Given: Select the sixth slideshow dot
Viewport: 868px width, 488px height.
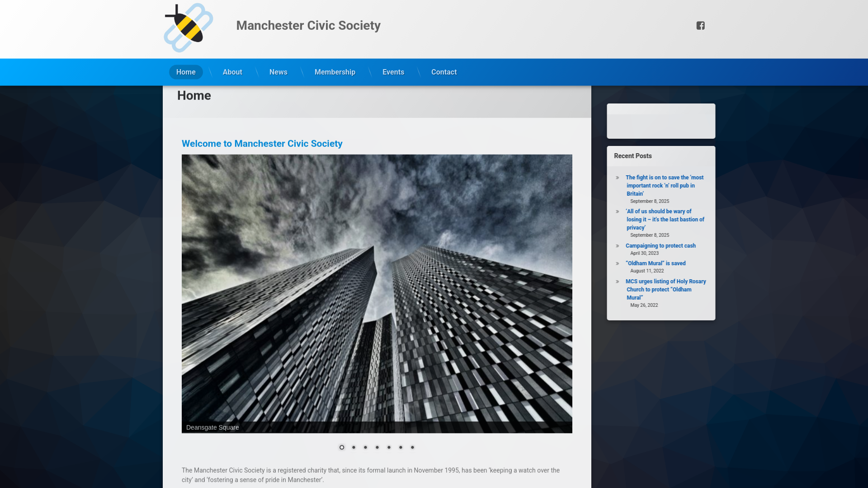Looking at the screenshot, I should click(401, 447).
